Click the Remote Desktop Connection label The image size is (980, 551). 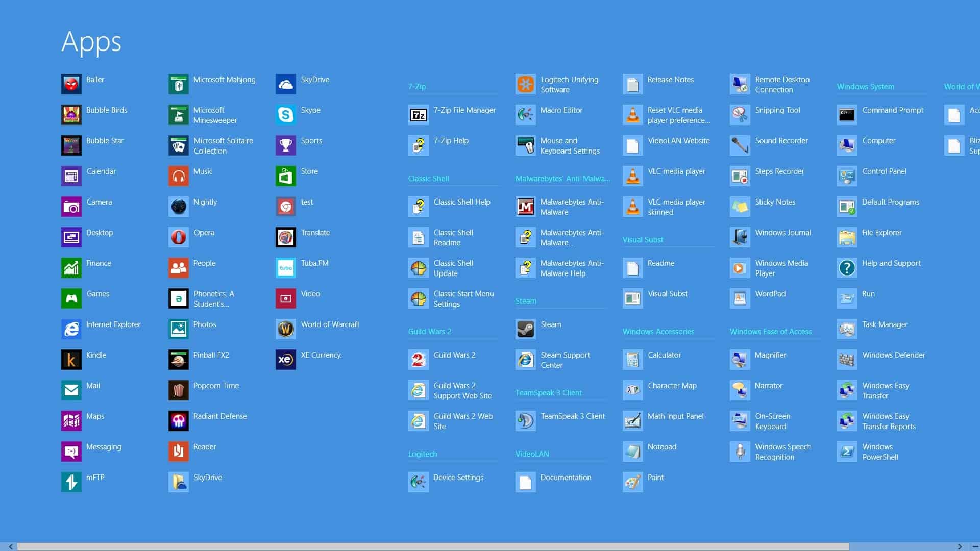(782, 85)
